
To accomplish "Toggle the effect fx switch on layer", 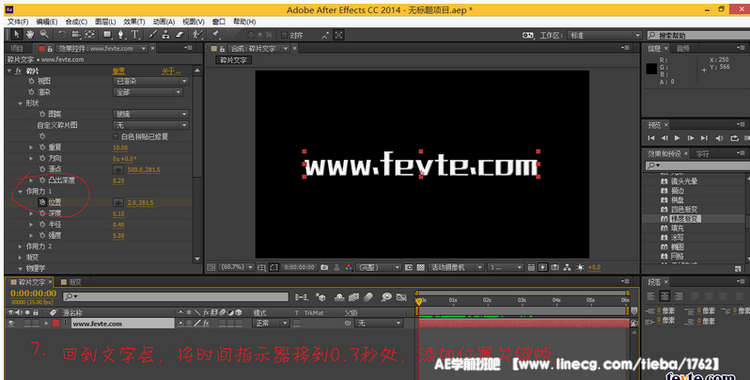I will [206, 324].
